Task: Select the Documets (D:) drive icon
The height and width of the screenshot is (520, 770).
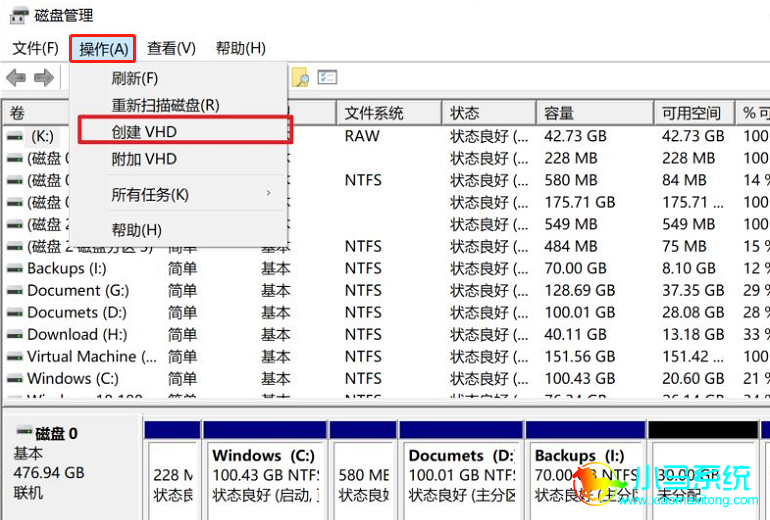Action: point(15,313)
